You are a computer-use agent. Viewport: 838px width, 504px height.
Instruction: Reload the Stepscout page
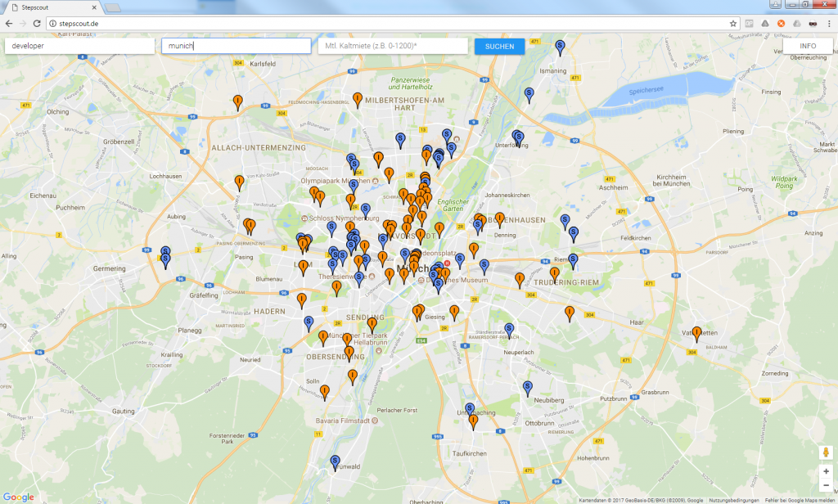[x=37, y=24]
